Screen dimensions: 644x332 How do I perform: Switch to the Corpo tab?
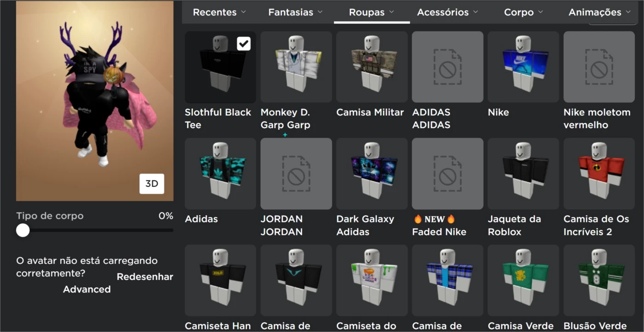click(523, 12)
